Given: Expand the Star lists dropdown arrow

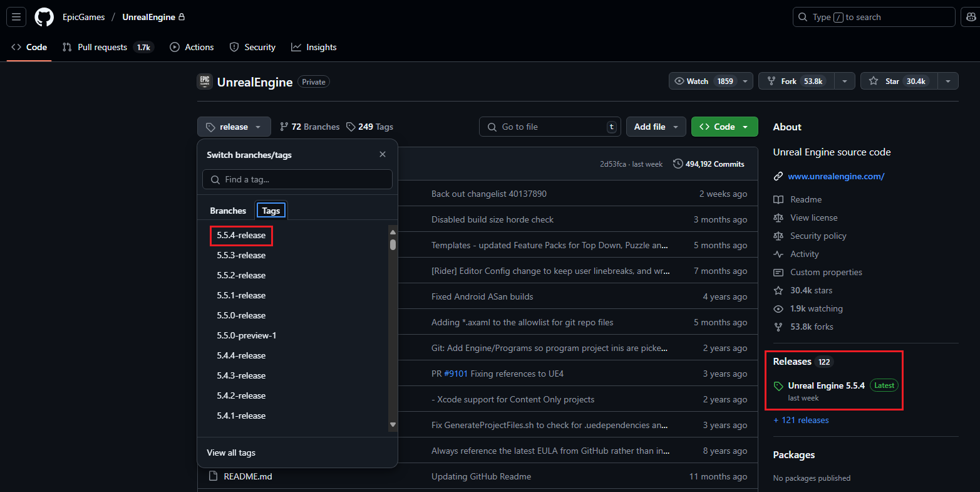Looking at the screenshot, I should (948, 81).
